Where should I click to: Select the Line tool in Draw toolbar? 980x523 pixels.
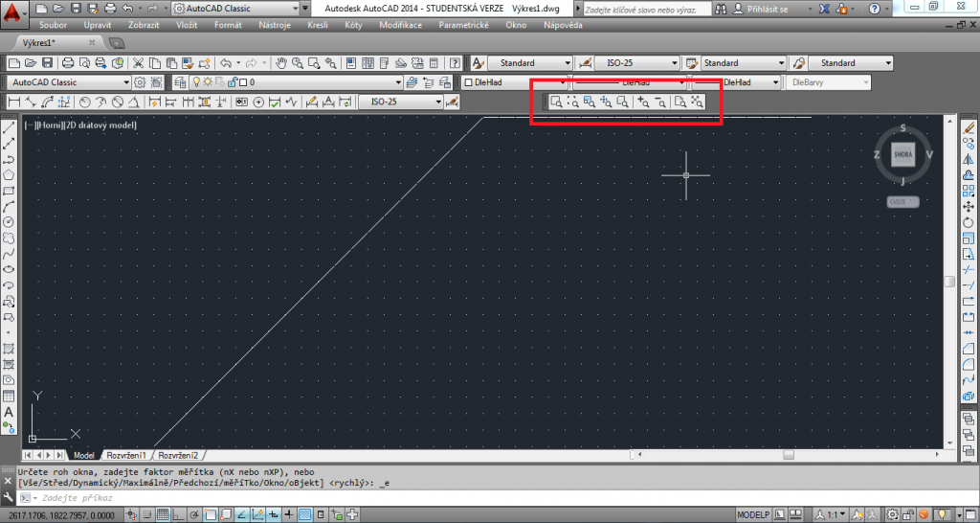click(x=9, y=127)
